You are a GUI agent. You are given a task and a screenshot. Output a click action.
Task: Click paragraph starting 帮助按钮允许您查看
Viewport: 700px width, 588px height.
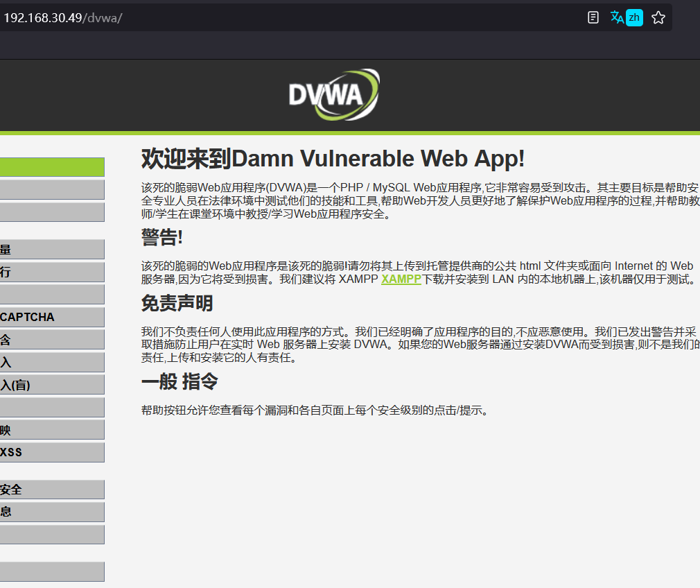coord(315,410)
